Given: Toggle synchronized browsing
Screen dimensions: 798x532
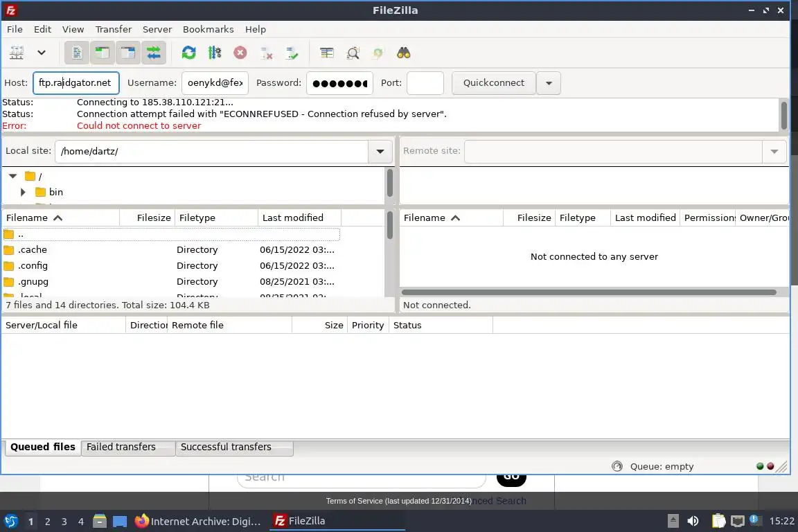Looking at the screenshot, I should point(378,53).
